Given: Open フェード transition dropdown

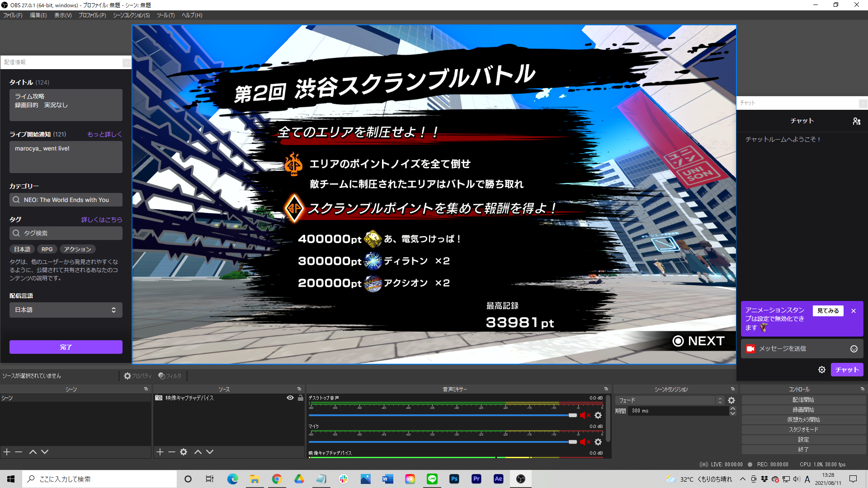Looking at the screenshot, I should click(670, 400).
